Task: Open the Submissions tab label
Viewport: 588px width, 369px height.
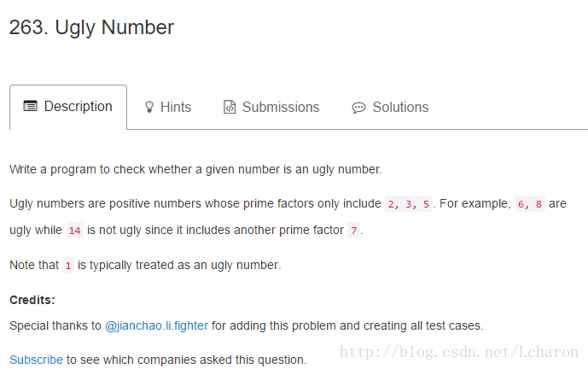Action: click(281, 108)
